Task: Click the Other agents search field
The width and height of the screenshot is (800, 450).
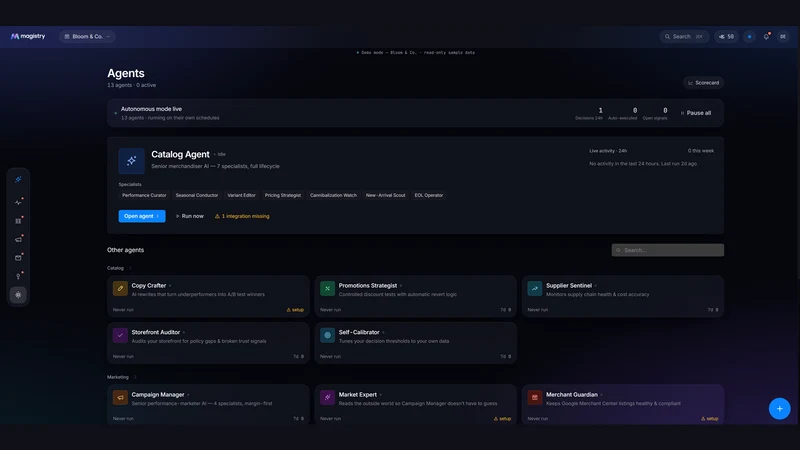Action: pyautogui.click(x=667, y=250)
